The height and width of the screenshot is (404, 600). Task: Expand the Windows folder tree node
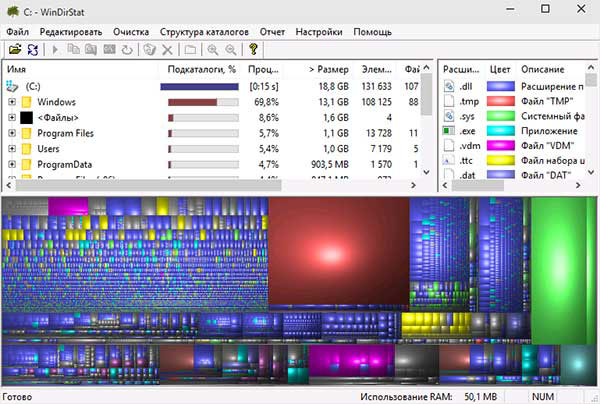pyautogui.click(x=11, y=102)
